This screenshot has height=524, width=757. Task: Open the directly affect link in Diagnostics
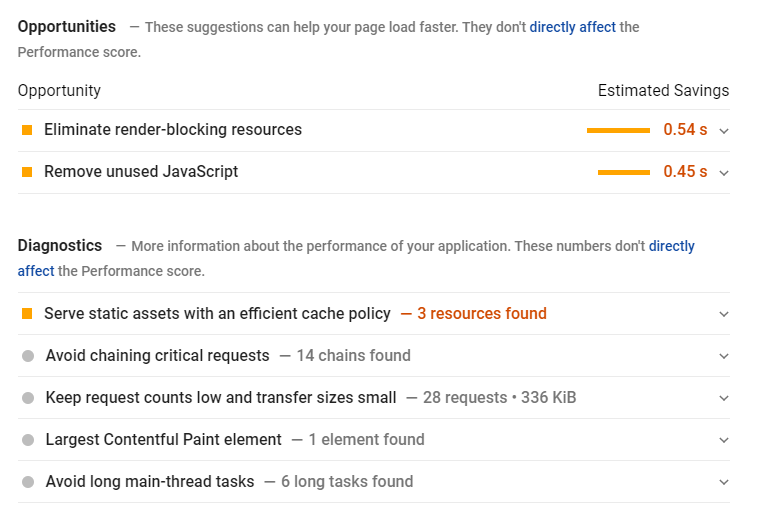point(672,246)
